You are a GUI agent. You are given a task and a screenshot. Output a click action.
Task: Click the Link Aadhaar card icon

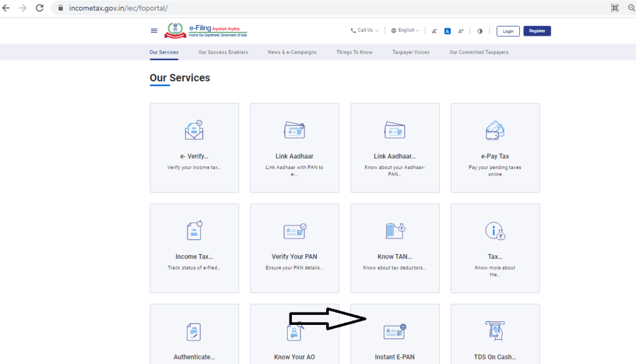pyautogui.click(x=294, y=130)
